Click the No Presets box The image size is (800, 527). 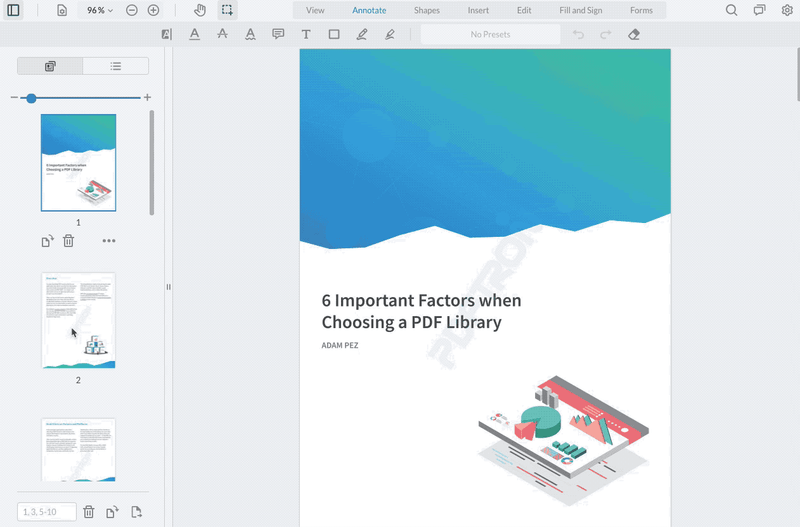point(490,34)
